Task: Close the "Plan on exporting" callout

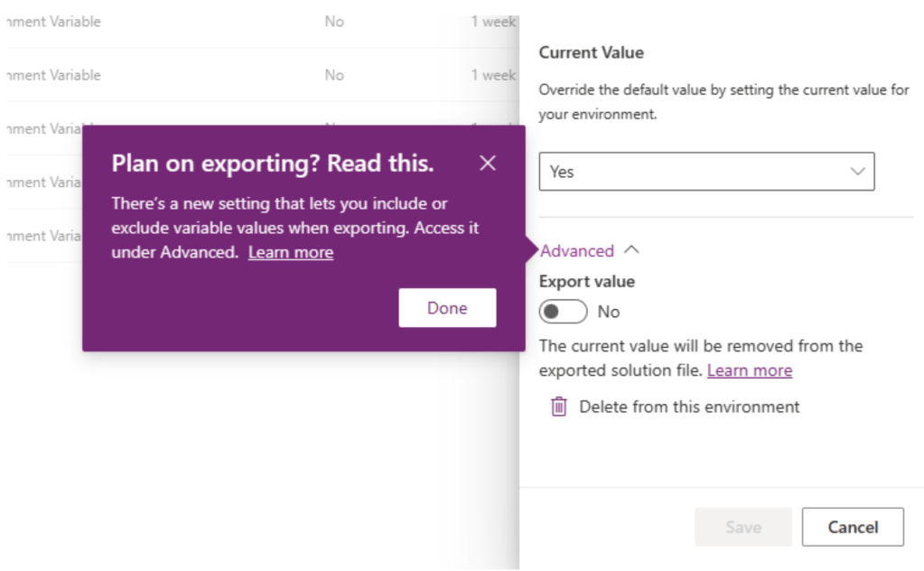Action: coord(488,164)
